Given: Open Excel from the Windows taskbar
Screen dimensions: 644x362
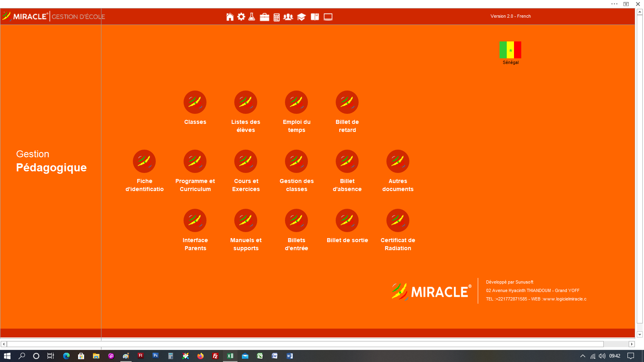Looking at the screenshot, I should pos(230,356).
